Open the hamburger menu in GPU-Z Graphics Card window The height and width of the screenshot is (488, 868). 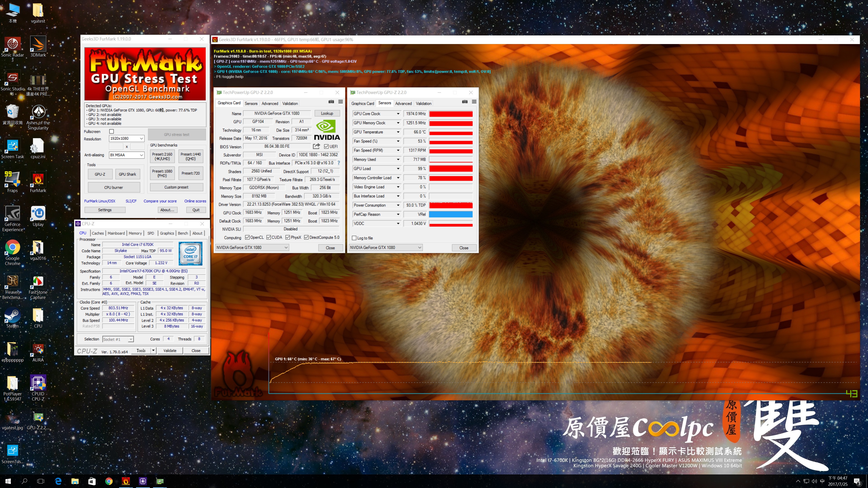pyautogui.click(x=341, y=102)
